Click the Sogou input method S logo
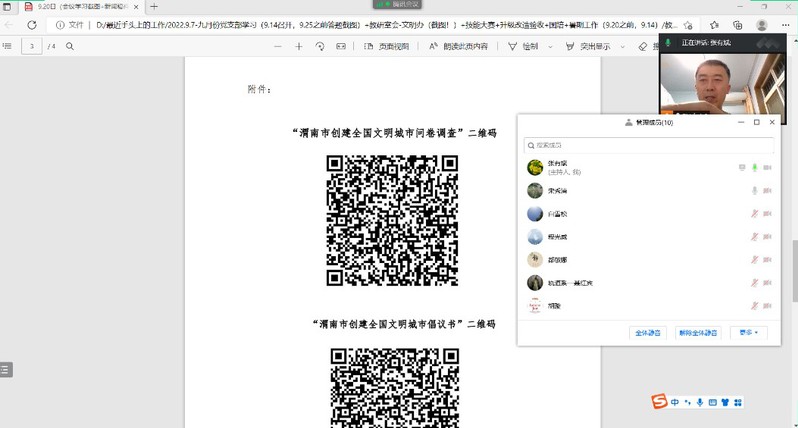Viewport: 798px width, 428px height. 659,402
